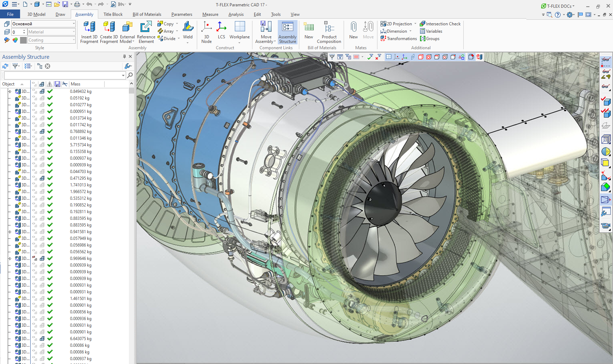Toggle the include flag on the 0.969646 kg row
The height and width of the screenshot is (364, 613).
[50, 258]
